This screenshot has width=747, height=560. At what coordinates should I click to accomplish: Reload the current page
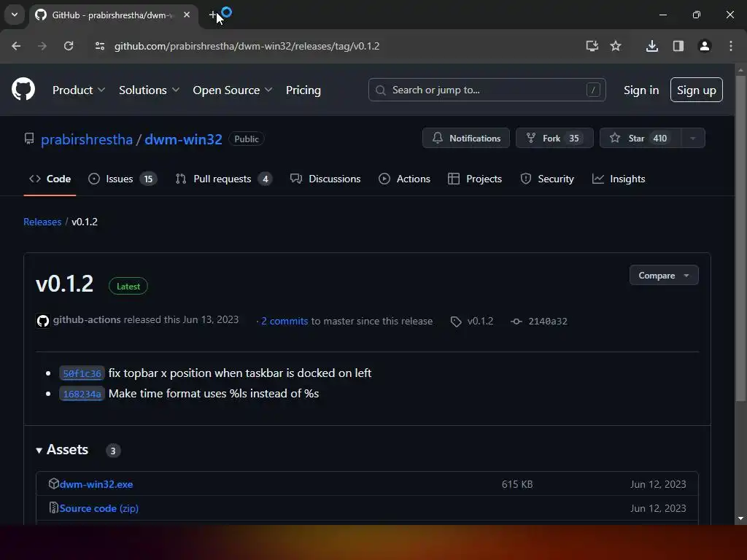coord(69,46)
